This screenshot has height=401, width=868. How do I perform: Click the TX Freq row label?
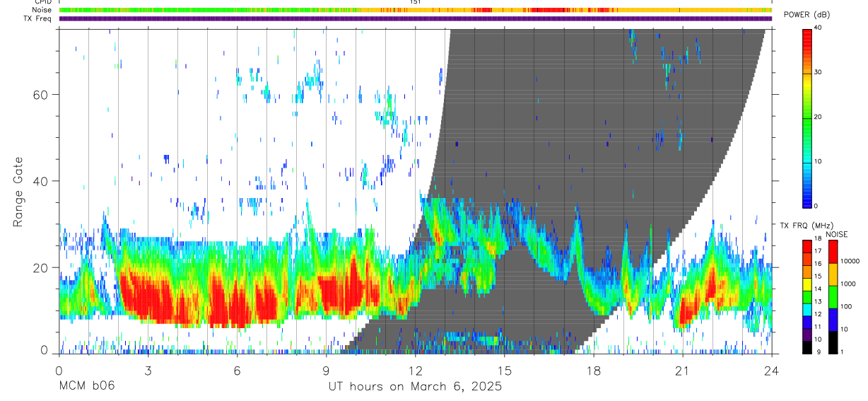tap(38, 18)
